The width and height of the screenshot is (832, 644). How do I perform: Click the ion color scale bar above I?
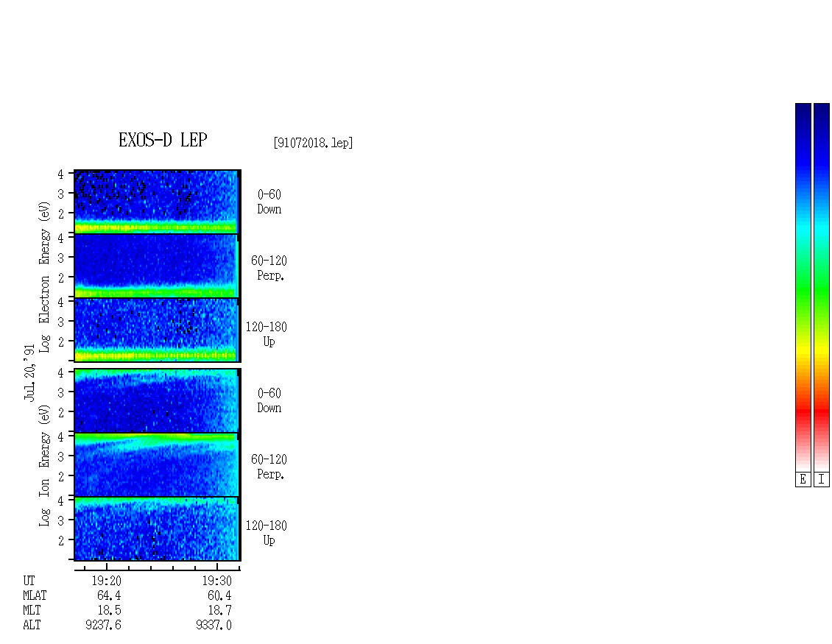[x=822, y=287]
